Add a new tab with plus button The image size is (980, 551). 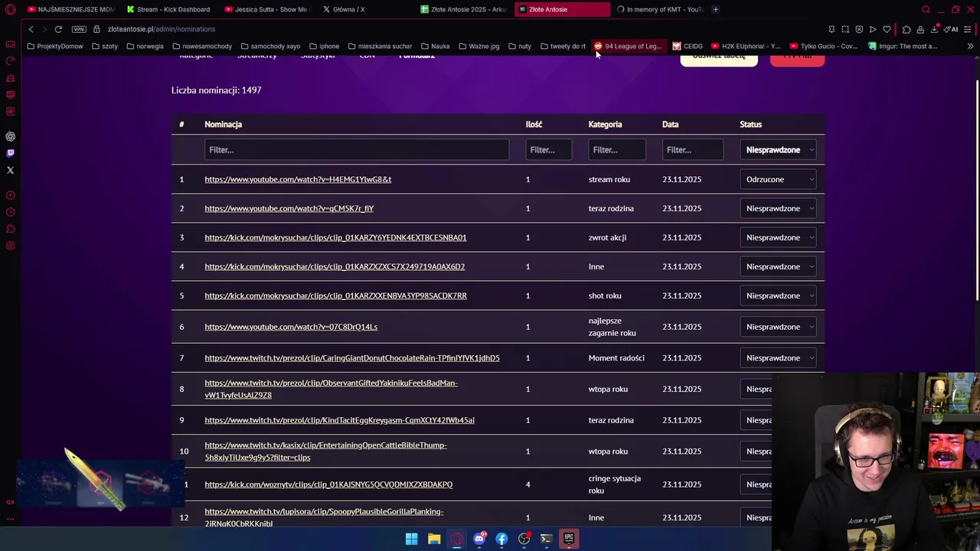tap(715, 9)
